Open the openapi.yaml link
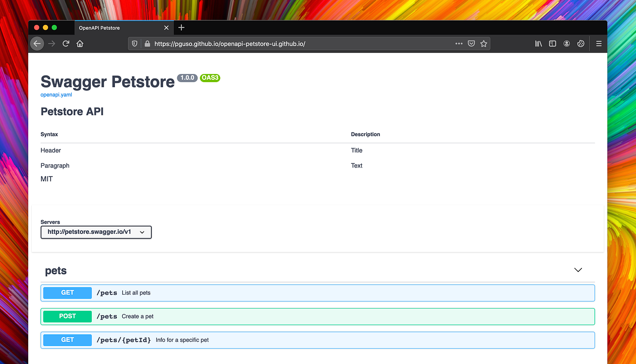 [56, 95]
